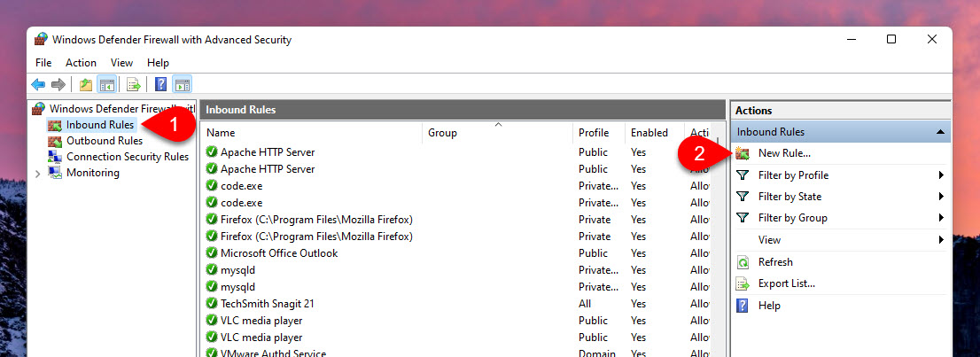Viewport: 980px width, 357px height.
Task: Select the Microsoft Office Outlook rule row
Action: pos(278,253)
